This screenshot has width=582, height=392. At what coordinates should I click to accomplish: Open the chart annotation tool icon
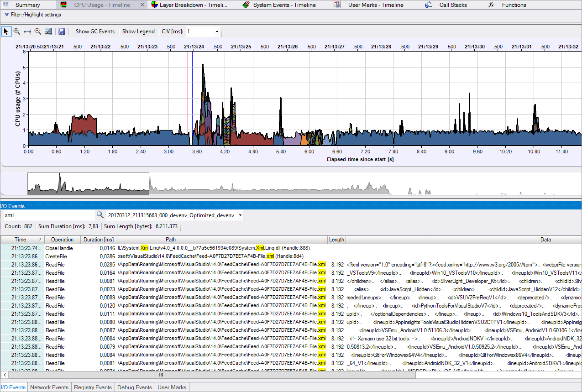coord(48,31)
